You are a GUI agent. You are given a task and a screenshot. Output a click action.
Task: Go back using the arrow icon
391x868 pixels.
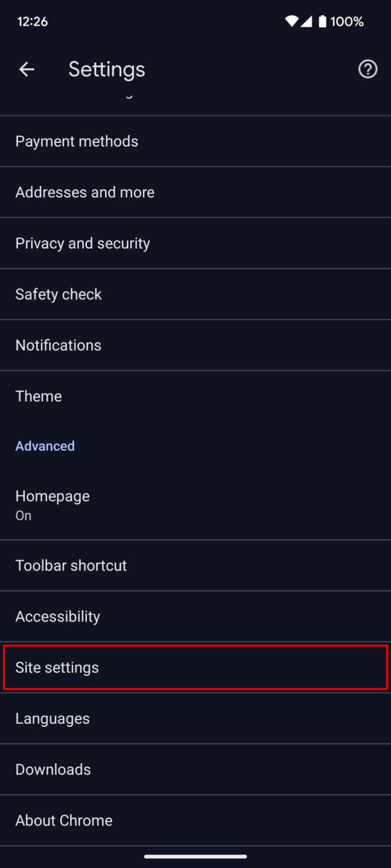(x=27, y=69)
